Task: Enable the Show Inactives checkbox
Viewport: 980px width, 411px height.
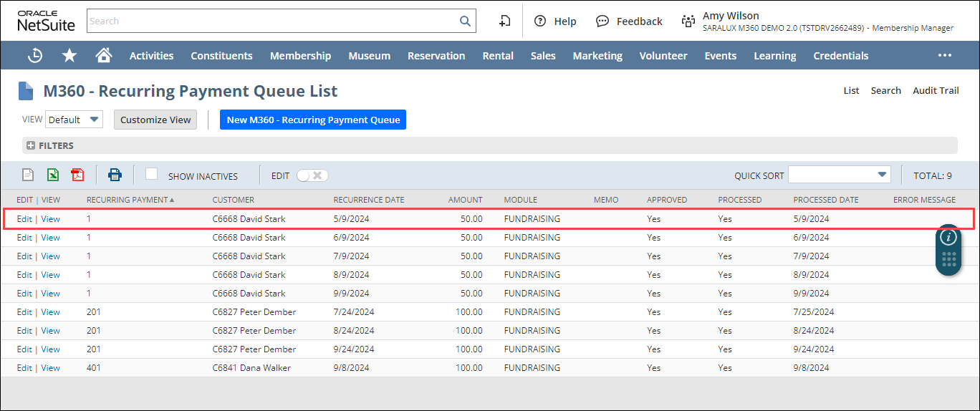Action: tap(151, 174)
